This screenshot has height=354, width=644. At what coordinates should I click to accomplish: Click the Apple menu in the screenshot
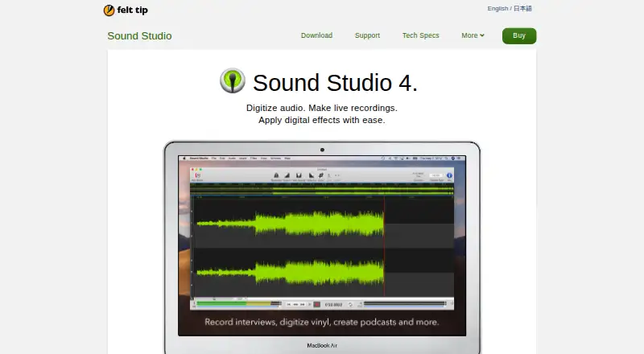tap(184, 158)
